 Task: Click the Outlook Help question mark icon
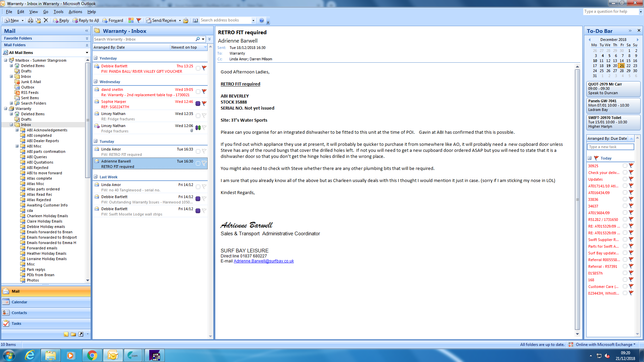(x=262, y=20)
